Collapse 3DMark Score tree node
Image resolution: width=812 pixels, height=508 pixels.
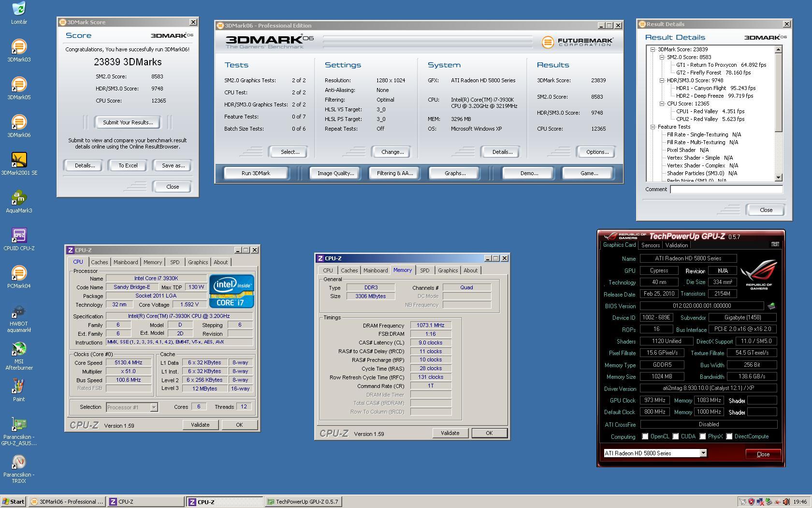tap(652, 49)
